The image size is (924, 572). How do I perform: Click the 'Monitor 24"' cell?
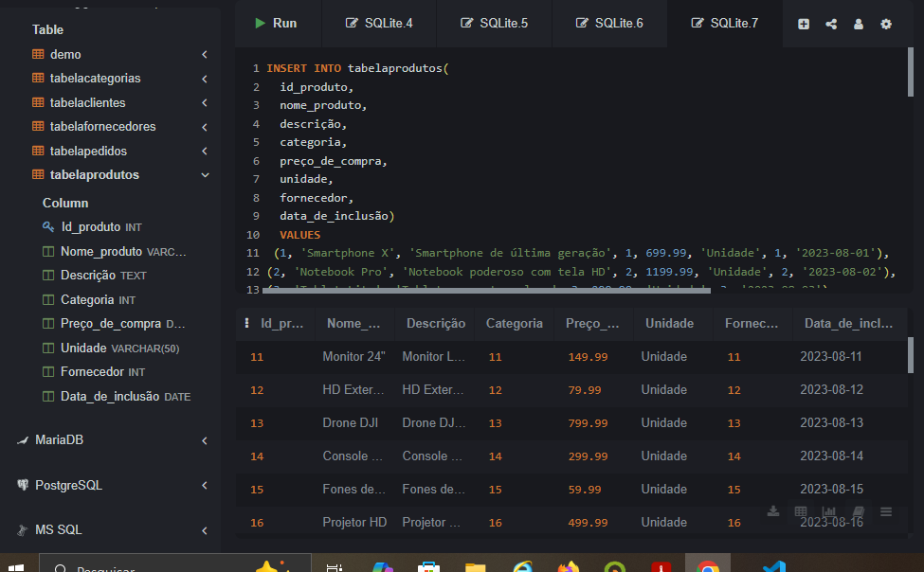(353, 356)
